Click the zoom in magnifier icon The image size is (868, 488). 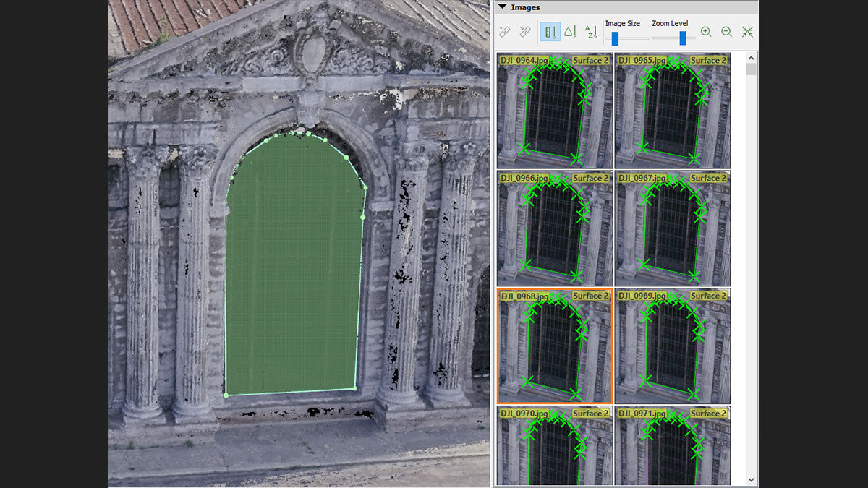click(x=706, y=32)
